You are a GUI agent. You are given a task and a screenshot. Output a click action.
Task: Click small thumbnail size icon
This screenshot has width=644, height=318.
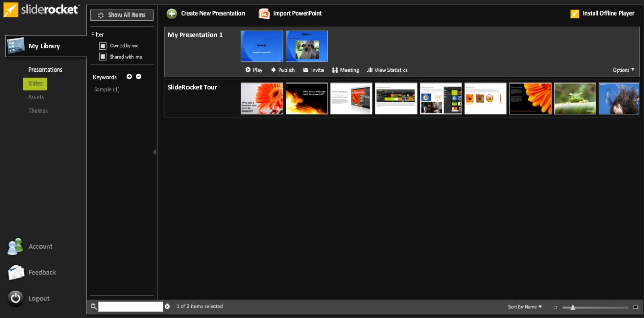(555, 307)
